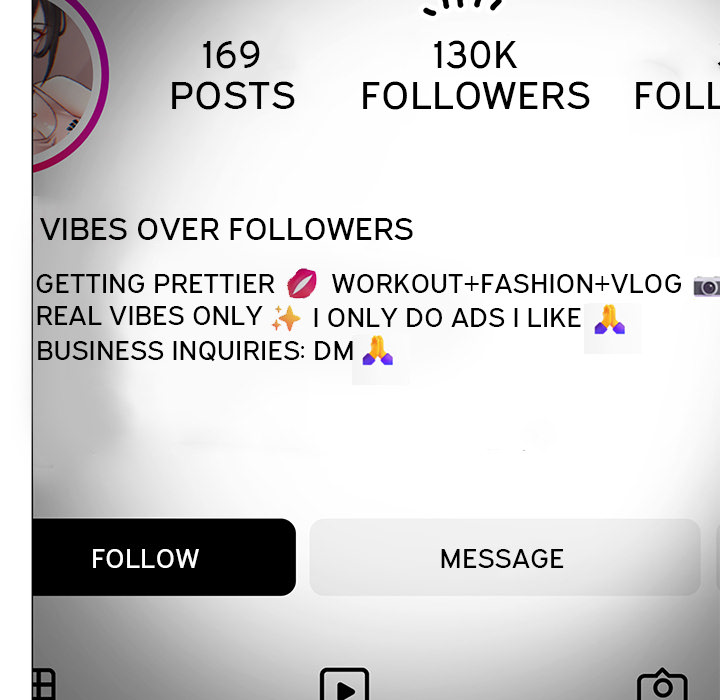Select the VIBES OVER FOLLOWERS profile name

coord(227,229)
